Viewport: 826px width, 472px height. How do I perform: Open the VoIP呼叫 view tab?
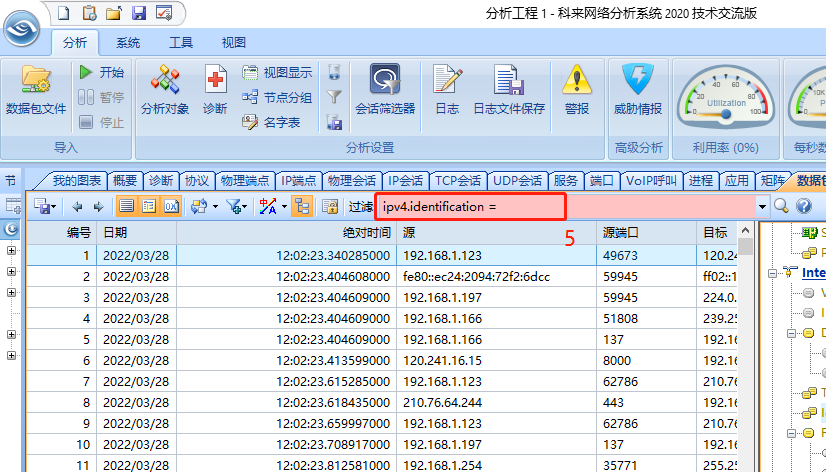point(651,181)
